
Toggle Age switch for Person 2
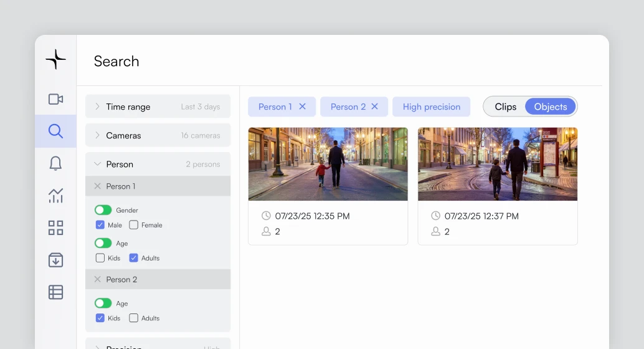[x=103, y=304]
